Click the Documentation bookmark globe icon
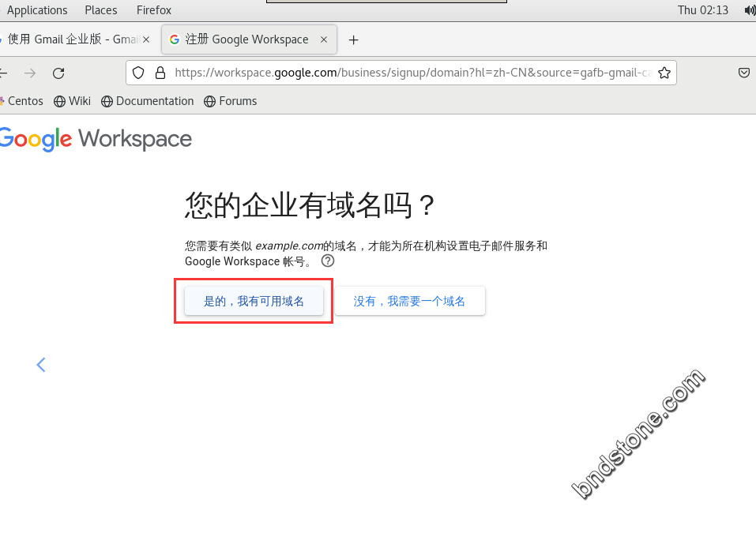Viewport: 756px width, 544px height. pyautogui.click(x=107, y=101)
